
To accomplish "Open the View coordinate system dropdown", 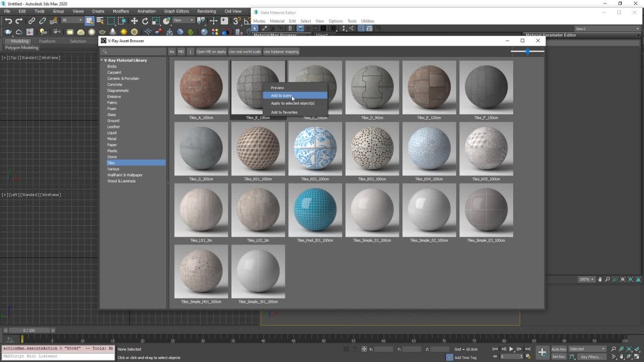I will click(184, 21).
